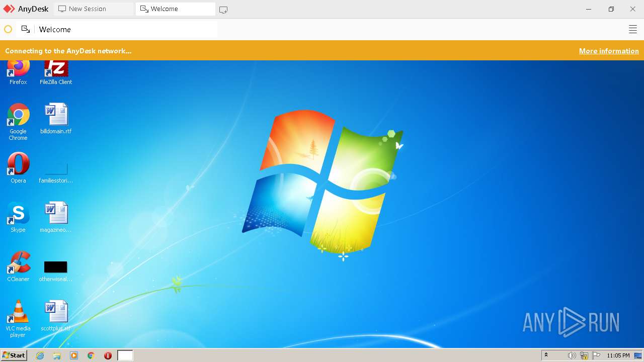Open a new connection tab with plus monitor icon
644x362 pixels.
point(223,10)
